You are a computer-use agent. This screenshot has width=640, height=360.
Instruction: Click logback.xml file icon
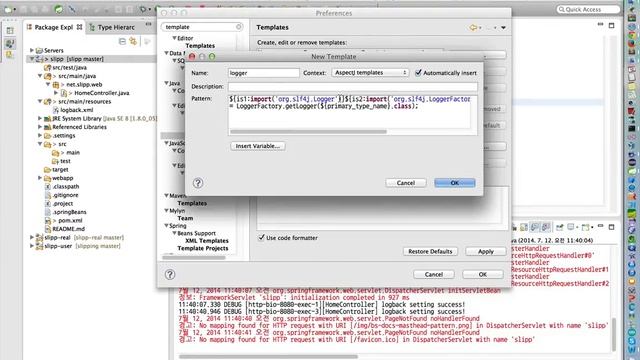click(x=56, y=110)
